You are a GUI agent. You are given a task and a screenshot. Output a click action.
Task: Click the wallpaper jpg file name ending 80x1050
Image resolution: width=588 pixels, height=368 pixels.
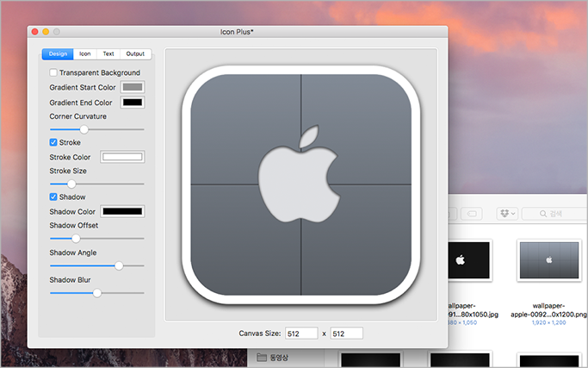[x=473, y=310]
